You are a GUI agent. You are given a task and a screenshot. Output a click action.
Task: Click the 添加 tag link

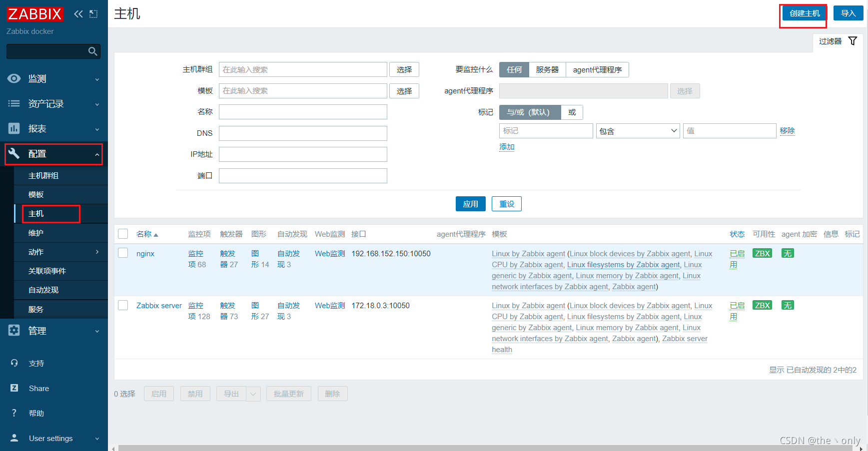coord(507,146)
